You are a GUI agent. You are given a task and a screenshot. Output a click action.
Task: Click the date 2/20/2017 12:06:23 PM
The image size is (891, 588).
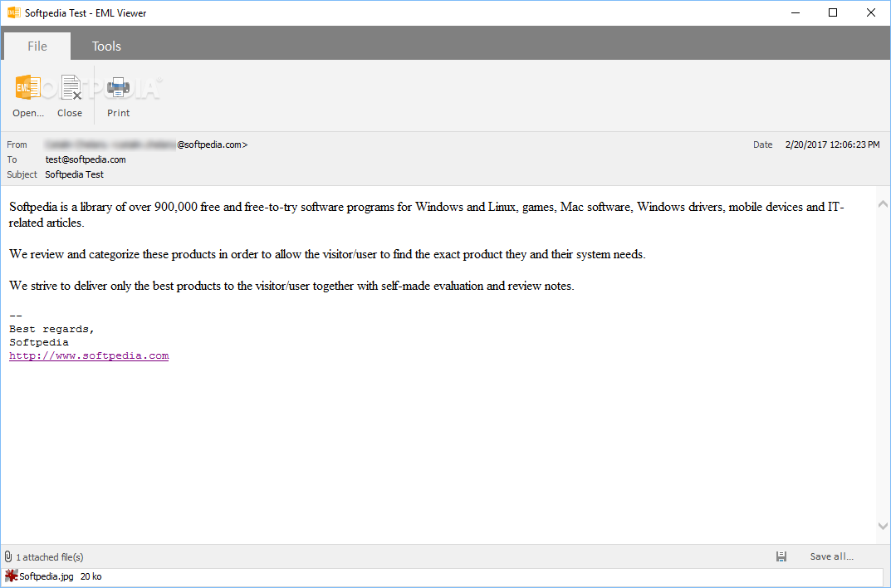[833, 145]
